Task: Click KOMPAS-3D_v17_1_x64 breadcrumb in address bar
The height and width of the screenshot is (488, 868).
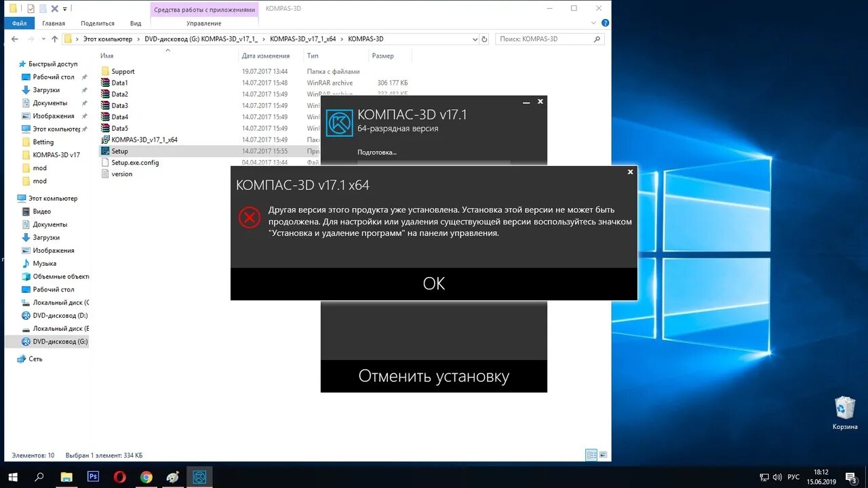Action: click(x=303, y=39)
